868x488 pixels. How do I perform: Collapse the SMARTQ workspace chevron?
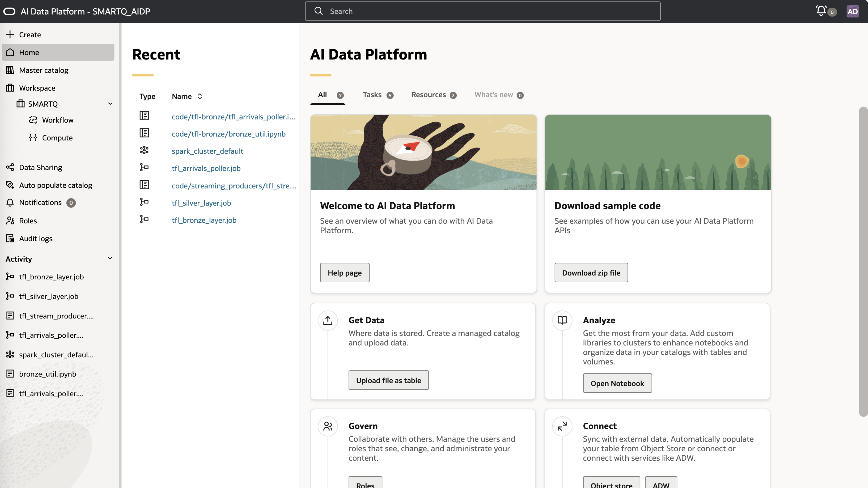coord(110,104)
